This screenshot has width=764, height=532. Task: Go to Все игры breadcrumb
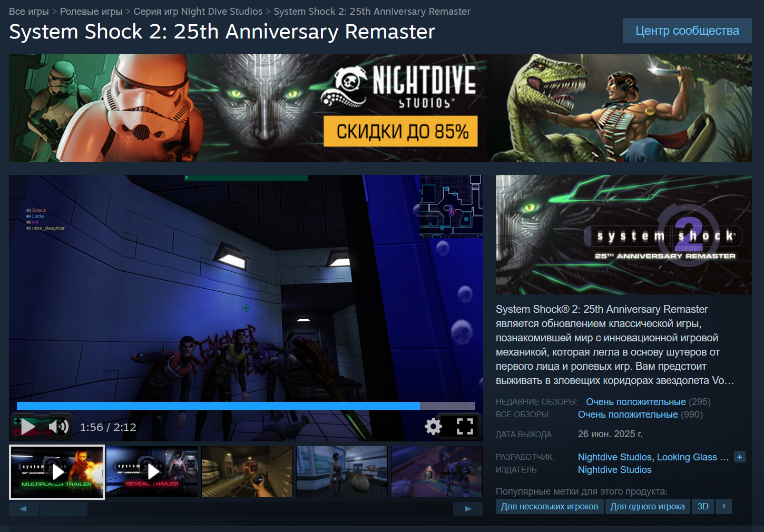29,12
